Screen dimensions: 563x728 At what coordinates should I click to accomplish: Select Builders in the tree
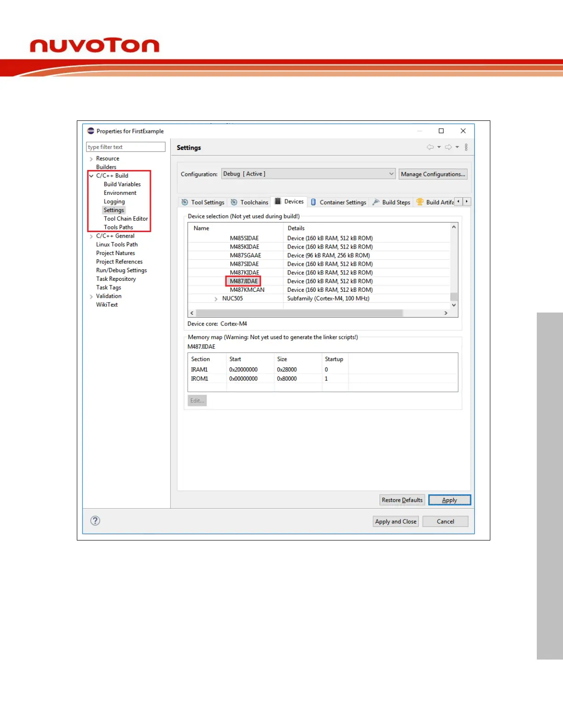tap(106, 167)
